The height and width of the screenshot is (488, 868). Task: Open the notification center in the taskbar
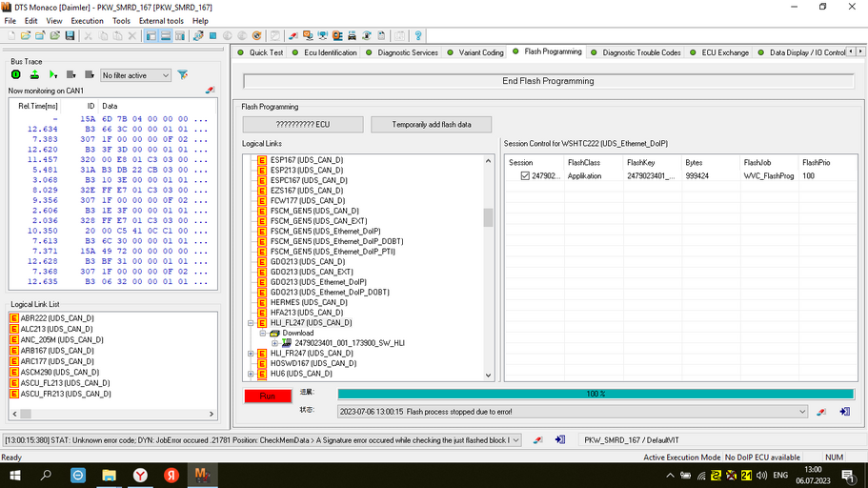pyautogui.click(x=848, y=476)
